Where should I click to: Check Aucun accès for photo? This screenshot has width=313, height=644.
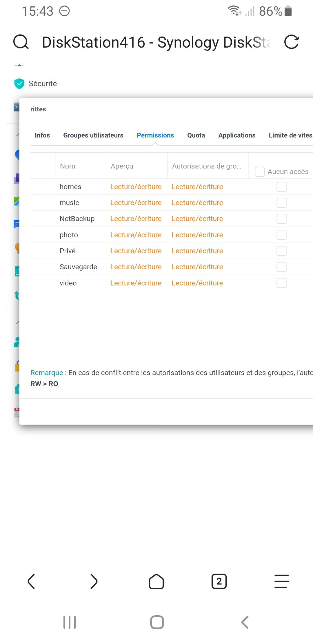tap(281, 235)
